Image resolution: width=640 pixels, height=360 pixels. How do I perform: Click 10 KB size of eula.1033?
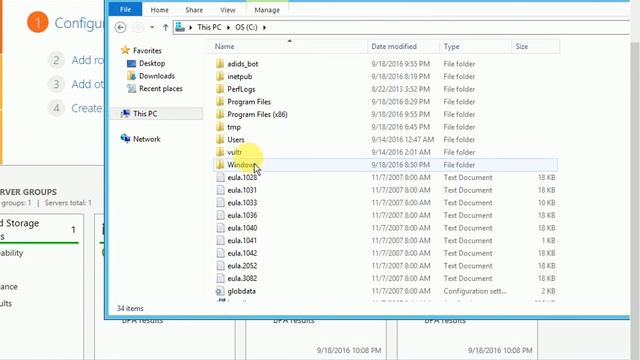(x=547, y=203)
